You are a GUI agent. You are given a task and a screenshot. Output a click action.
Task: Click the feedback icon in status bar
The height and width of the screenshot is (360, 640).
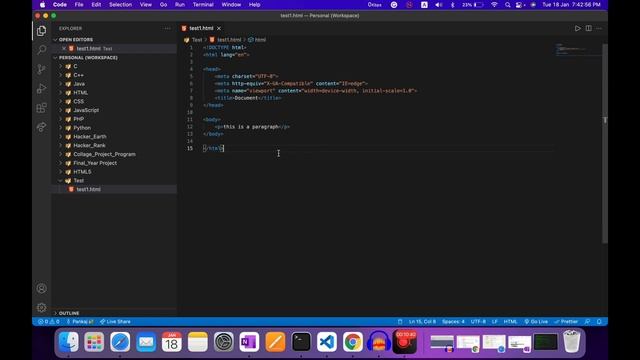(587, 322)
